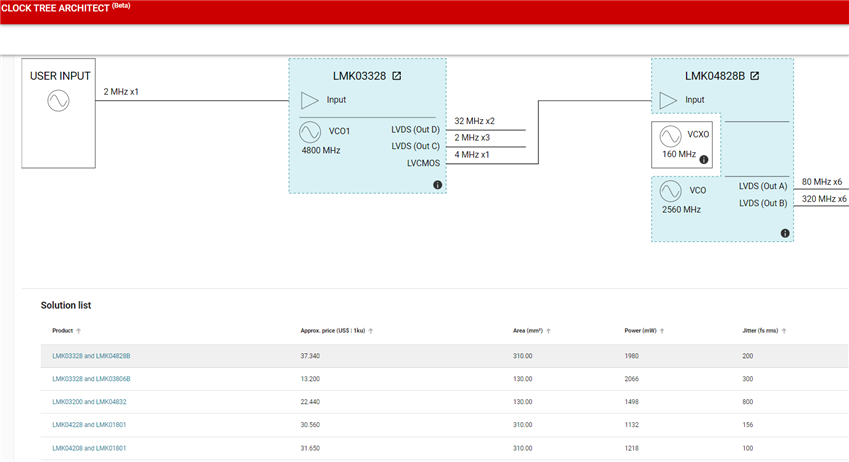Click power value 2066
Image resolution: width=849 pixels, height=462 pixels.
[x=631, y=379]
